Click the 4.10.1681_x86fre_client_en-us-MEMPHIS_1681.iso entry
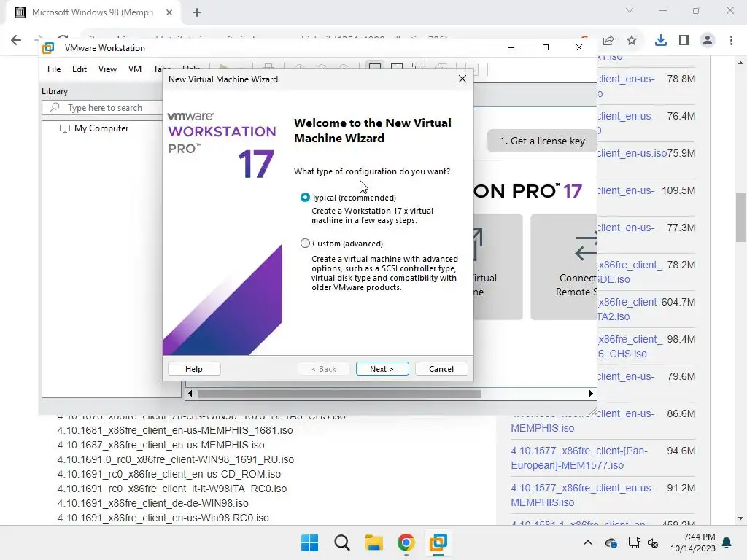Viewport: 747px width, 560px height. (175, 430)
